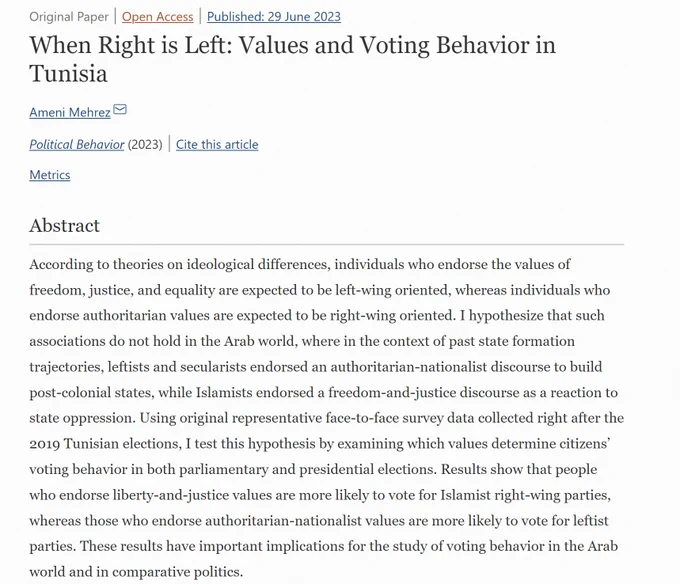This screenshot has height=584, width=680.
Task: Open the Metrics link
Action: tap(50, 175)
